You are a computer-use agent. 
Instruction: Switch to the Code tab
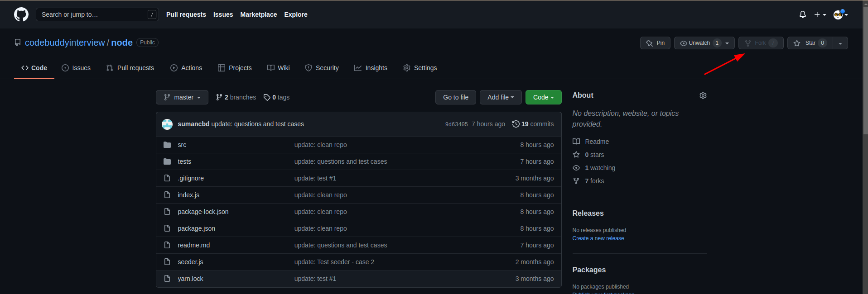pyautogui.click(x=34, y=68)
